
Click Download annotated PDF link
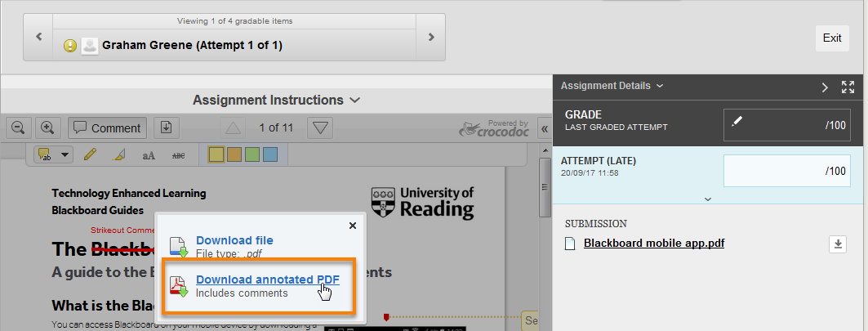pyautogui.click(x=267, y=280)
